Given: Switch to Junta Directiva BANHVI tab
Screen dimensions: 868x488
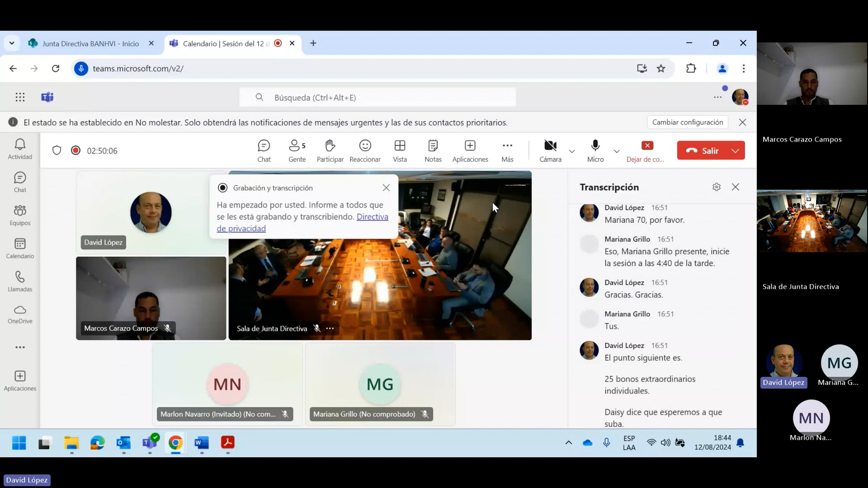Looking at the screenshot, I should click(x=90, y=43).
